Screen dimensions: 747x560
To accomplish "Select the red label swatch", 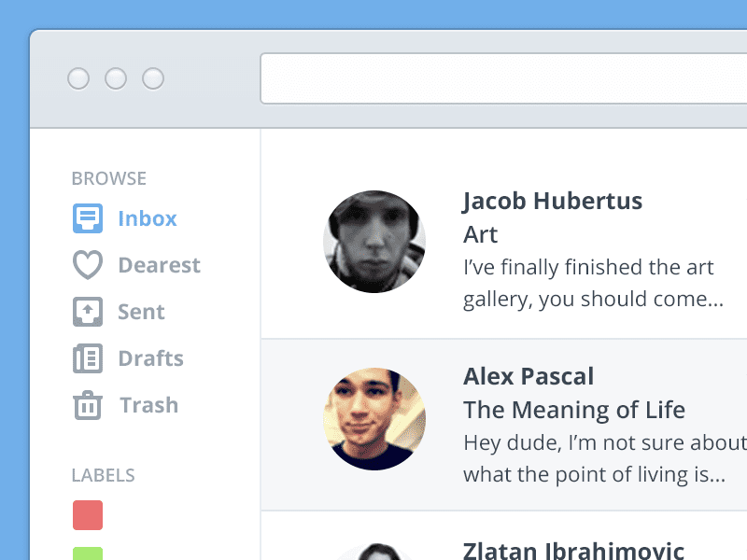I will point(88,515).
